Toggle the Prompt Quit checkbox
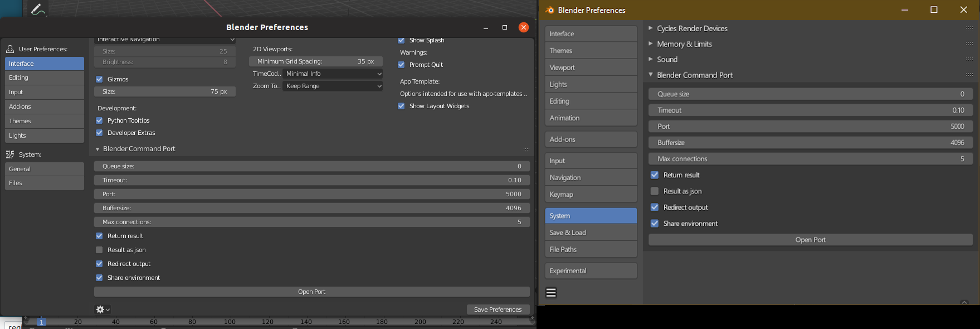 [x=401, y=65]
